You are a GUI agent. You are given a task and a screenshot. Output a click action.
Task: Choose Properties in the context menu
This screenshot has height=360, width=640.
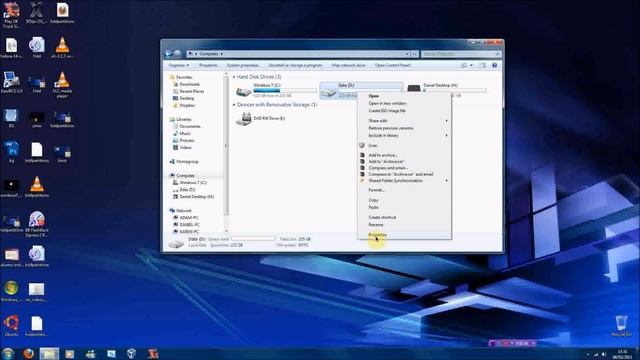click(377, 235)
